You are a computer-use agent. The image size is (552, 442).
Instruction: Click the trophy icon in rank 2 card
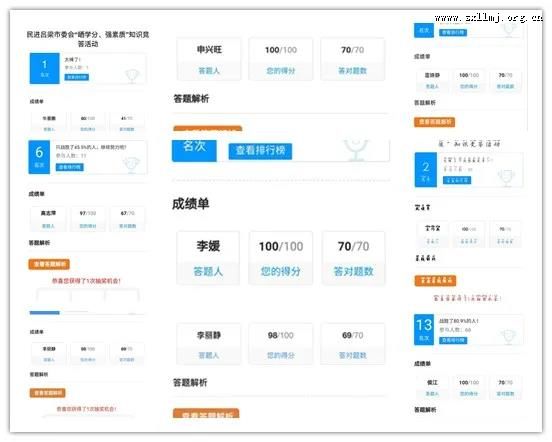click(x=506, y=178)
